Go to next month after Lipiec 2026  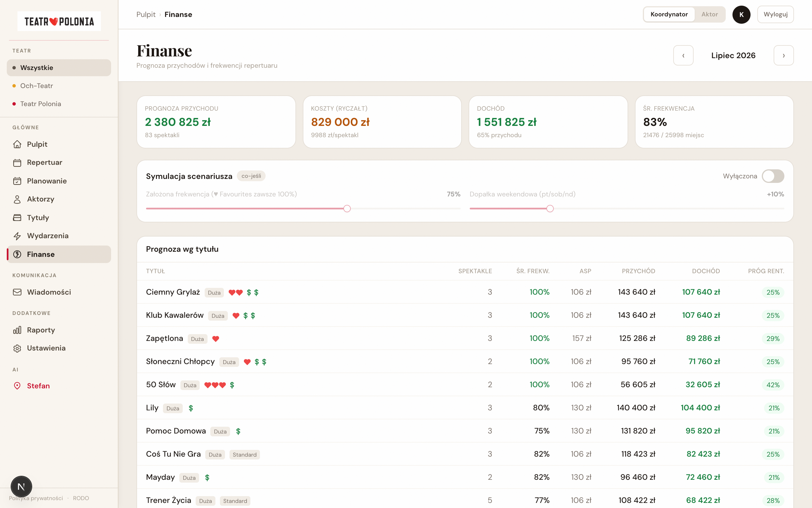[784, 55]
